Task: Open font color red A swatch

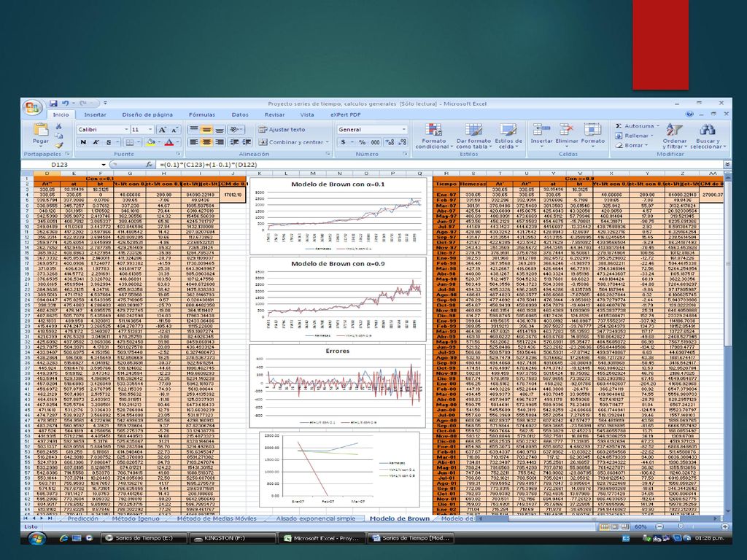Action: (x=169, y=142)
